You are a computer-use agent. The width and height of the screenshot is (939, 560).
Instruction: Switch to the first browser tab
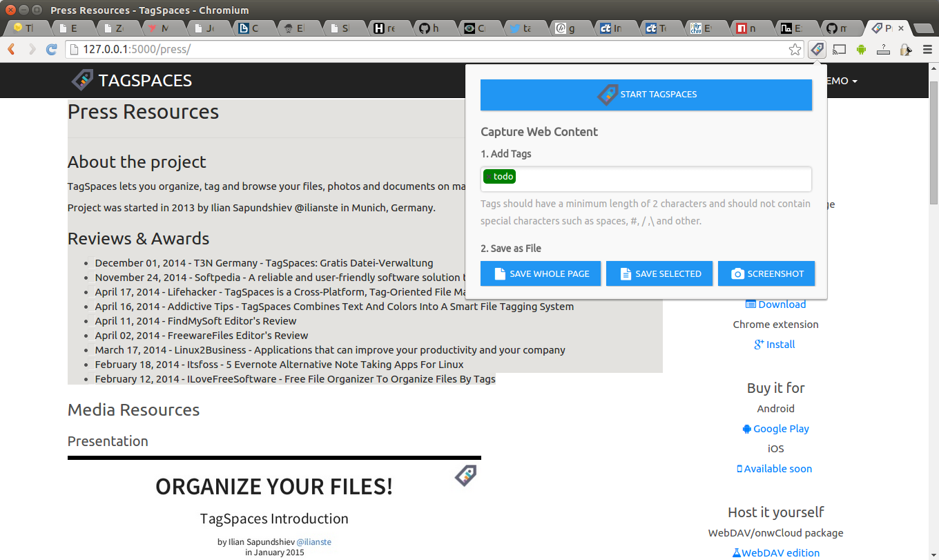[25, 28]
